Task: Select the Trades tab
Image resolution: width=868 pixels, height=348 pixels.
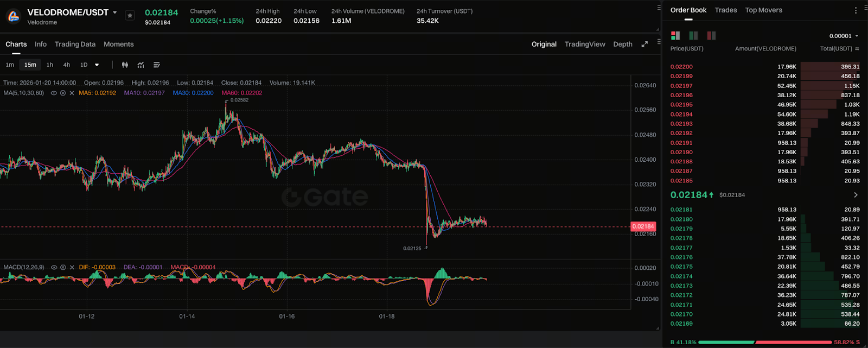Action: click(x=726, y=10)
